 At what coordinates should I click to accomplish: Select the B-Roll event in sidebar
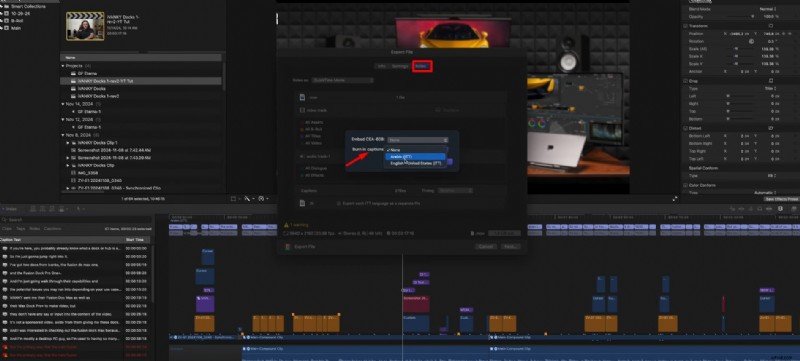tap(17, 21)
